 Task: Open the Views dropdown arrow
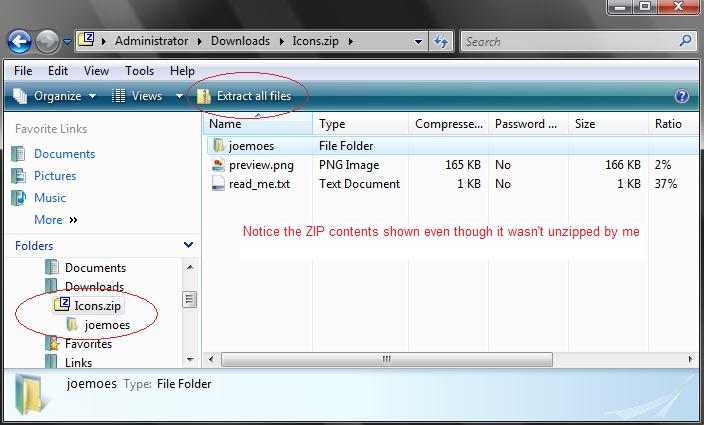179,96
